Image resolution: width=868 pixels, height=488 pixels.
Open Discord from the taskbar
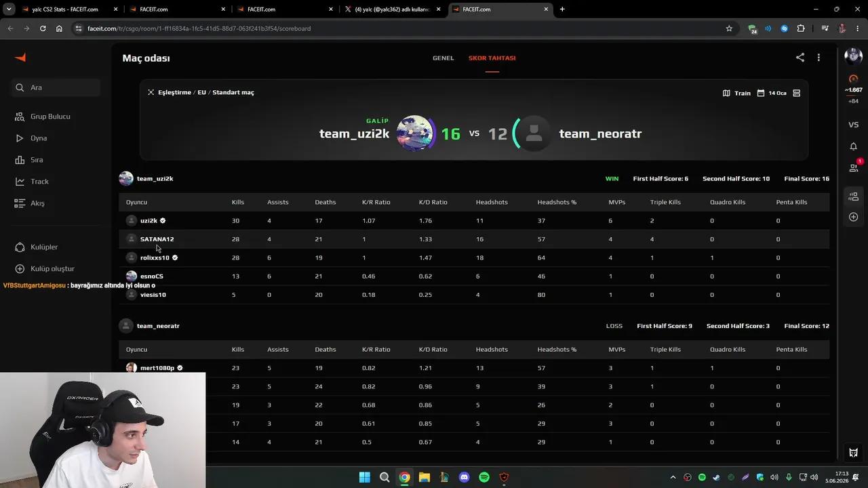point(464,477)
